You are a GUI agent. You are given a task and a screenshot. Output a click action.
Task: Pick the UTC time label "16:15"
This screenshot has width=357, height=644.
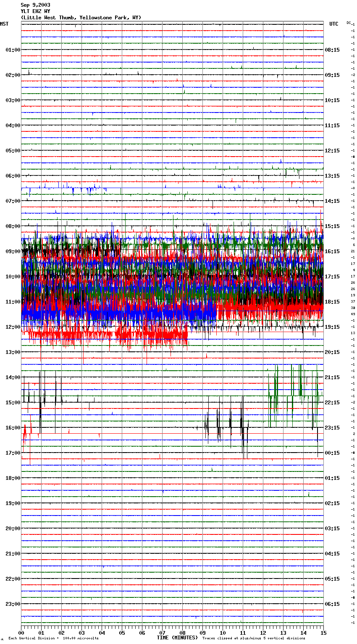(332, 251)
